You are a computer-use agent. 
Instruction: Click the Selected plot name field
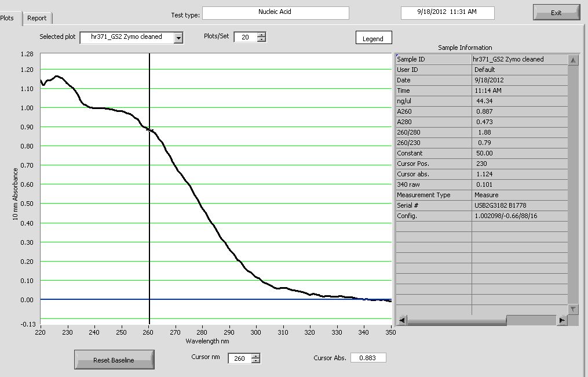[127, 38]
